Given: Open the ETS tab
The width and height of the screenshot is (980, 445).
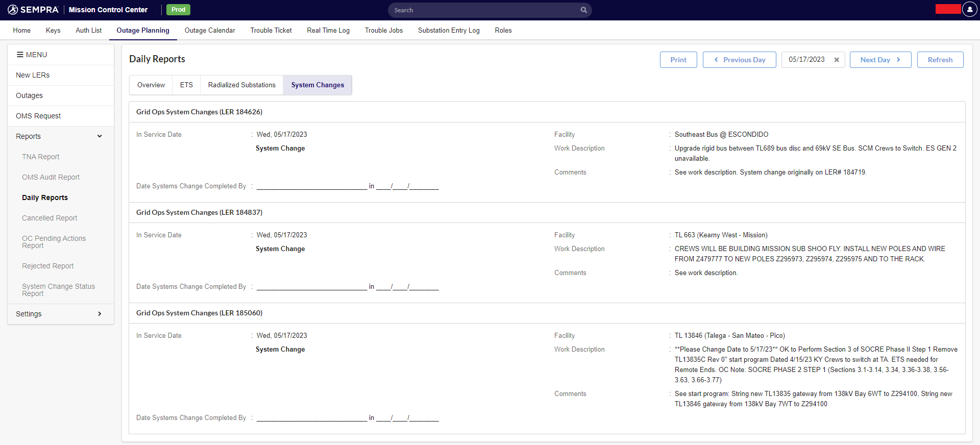Looking at the screenshot, I should (x=186, y=85).
